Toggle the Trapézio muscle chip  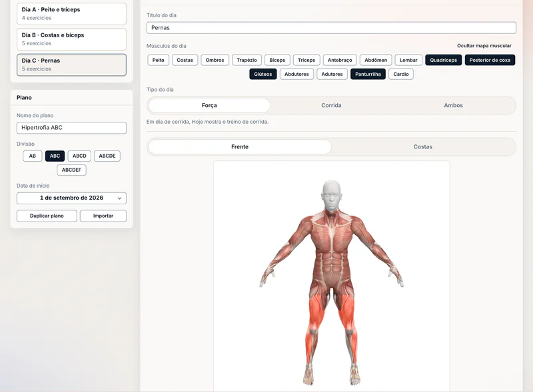(247, 60)
